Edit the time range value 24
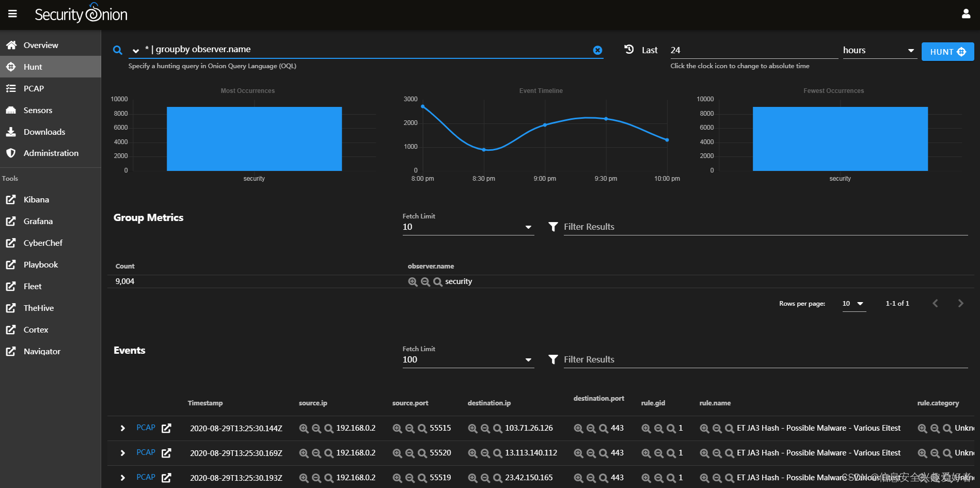 pos(753,50)
